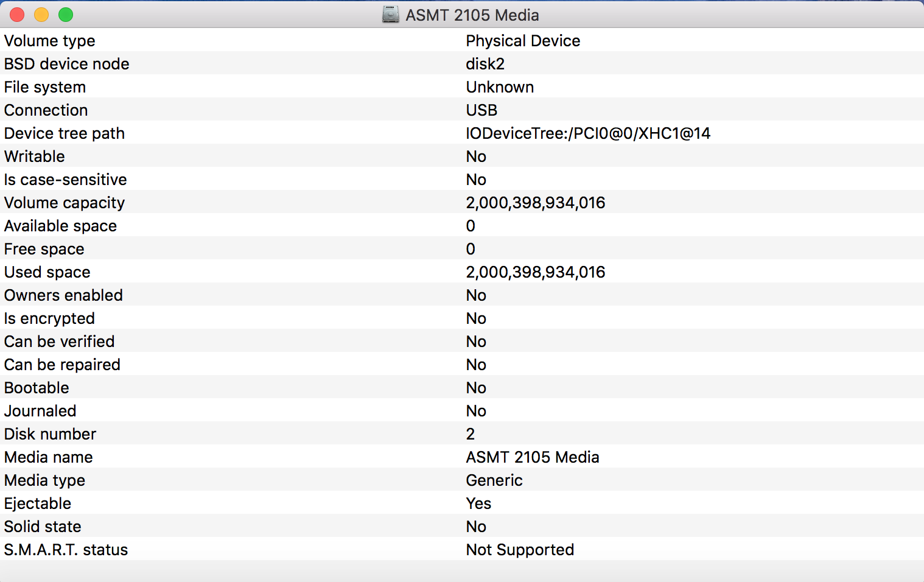Select the Used space number 2,000,398,934,016

[x=536, y=272]
